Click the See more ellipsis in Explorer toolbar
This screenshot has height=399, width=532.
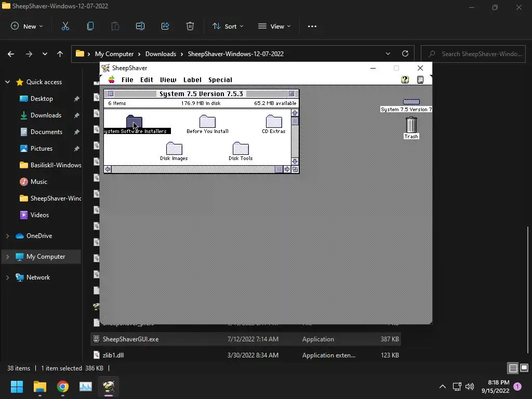coord(312,26)
